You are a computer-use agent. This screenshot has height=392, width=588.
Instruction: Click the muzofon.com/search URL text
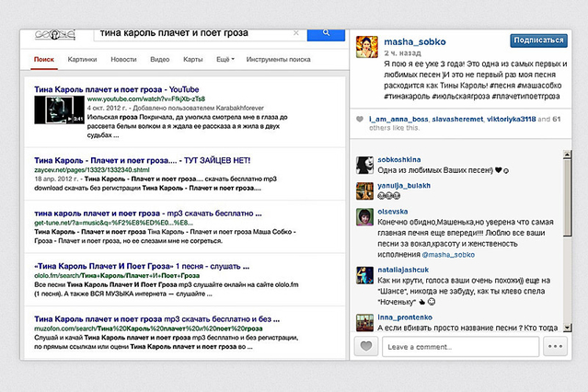[148, 329]
